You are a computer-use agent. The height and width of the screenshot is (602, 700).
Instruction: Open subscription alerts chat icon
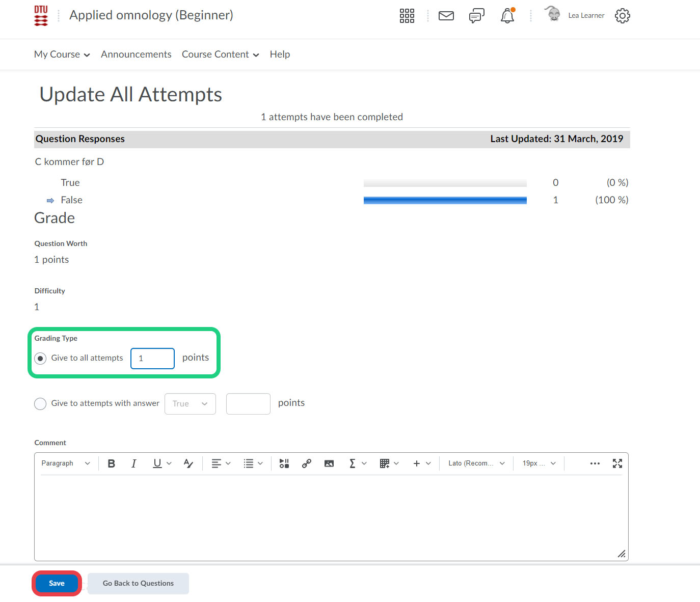tap(476, 16)
